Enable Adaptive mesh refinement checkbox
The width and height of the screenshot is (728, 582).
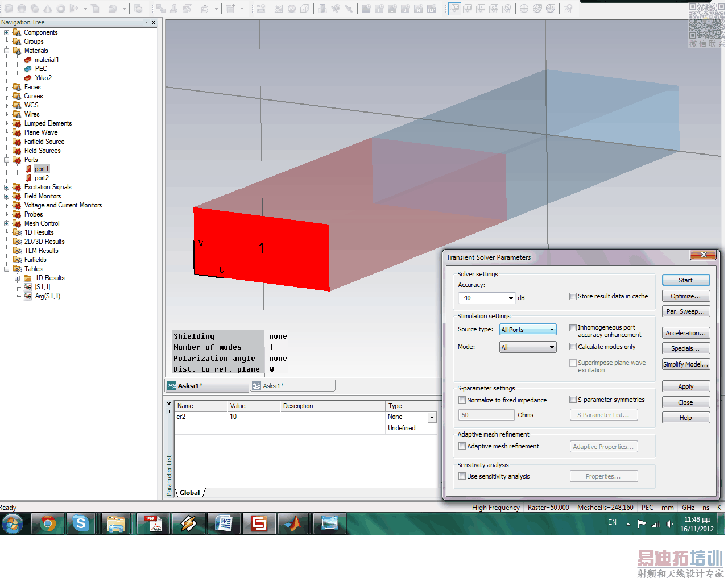[x=462, y=446]
